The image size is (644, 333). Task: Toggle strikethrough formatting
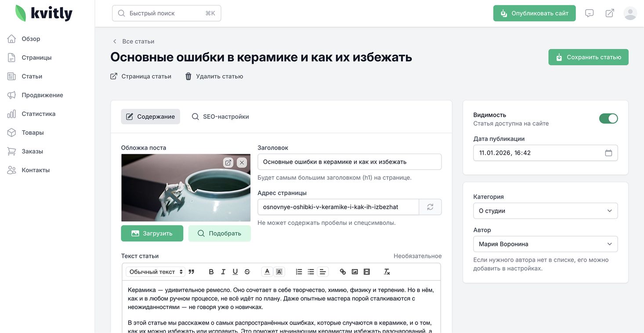(247, 272)
